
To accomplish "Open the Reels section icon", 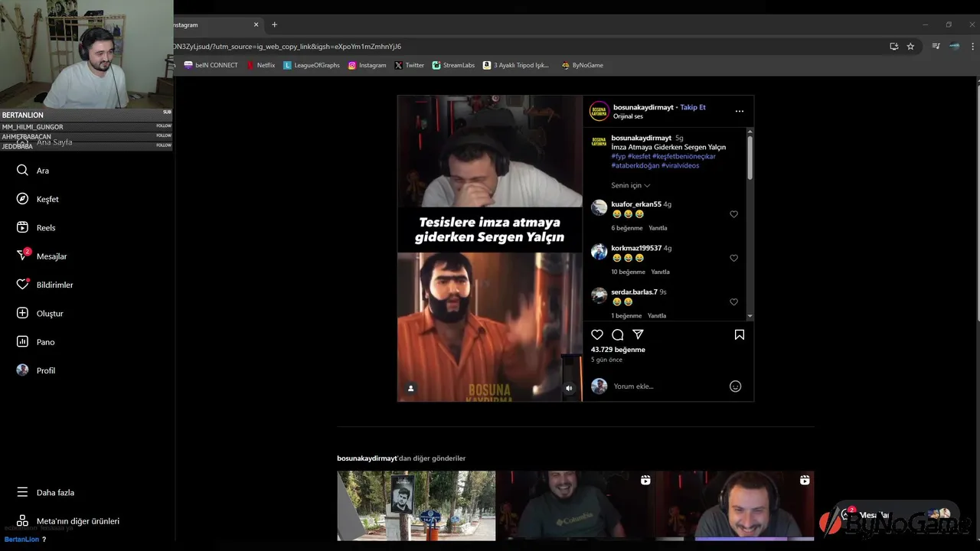I will point(22,227).
